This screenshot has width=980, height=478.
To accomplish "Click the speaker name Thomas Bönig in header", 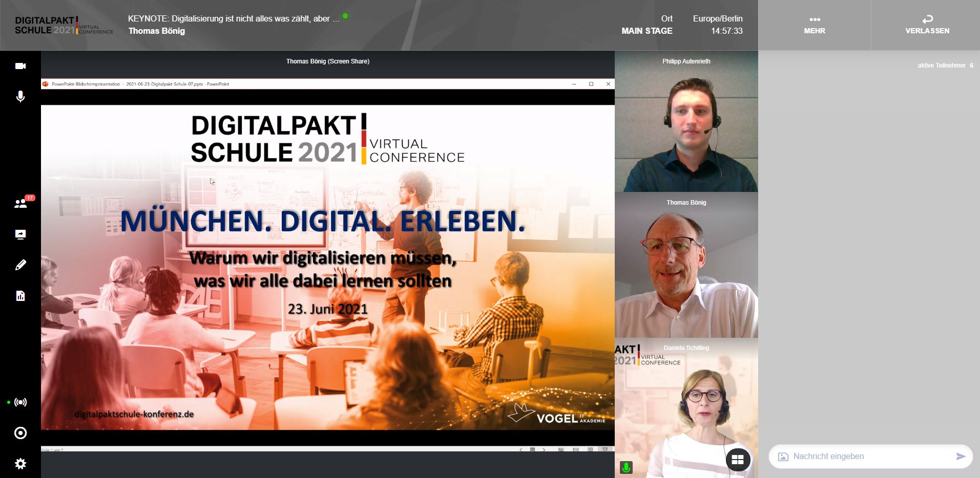I will point(157,31).
